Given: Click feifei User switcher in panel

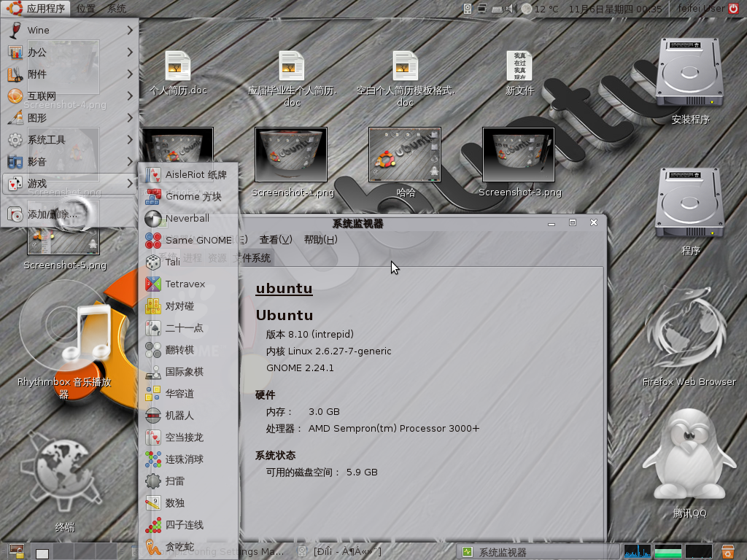Looking at the screenshot, I should tap(702, 8).
